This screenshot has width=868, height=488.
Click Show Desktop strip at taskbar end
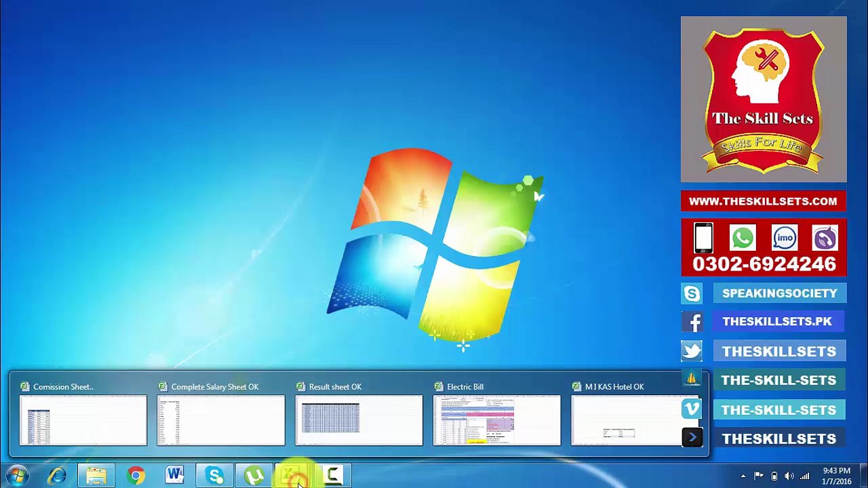[863, 476]
